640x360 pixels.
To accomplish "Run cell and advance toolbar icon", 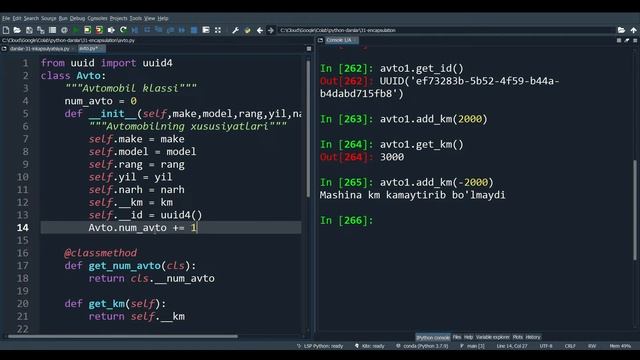I will tap(99, 30).
